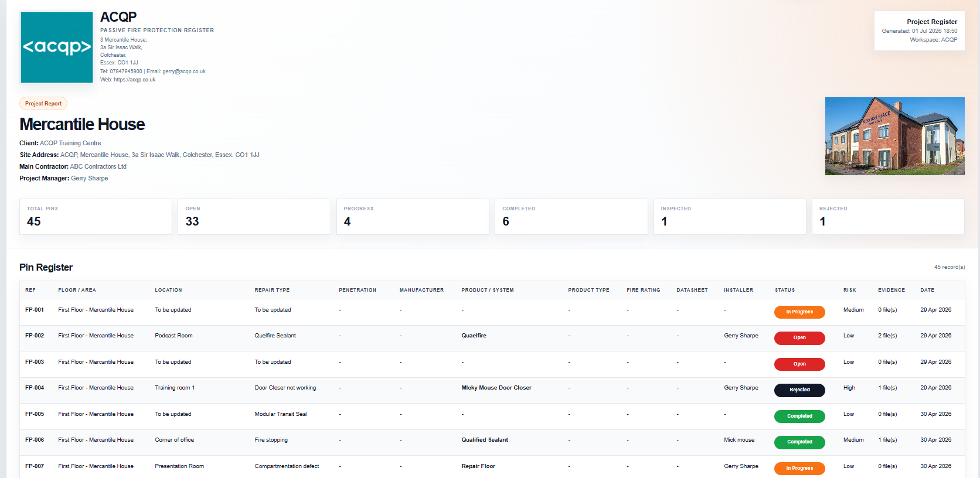Click the High risk value for FP-004
980x478 pixels.
[849, 388]
